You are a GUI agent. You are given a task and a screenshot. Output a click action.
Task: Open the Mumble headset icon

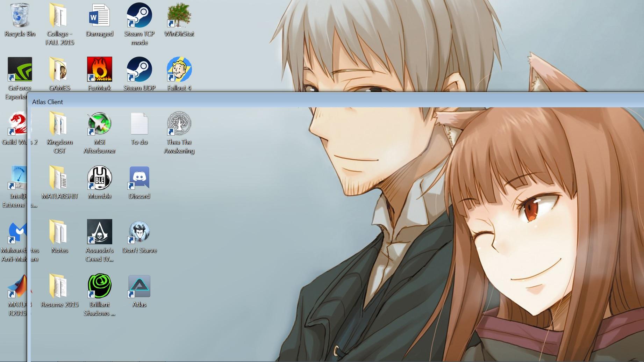[x=99, y=178]
